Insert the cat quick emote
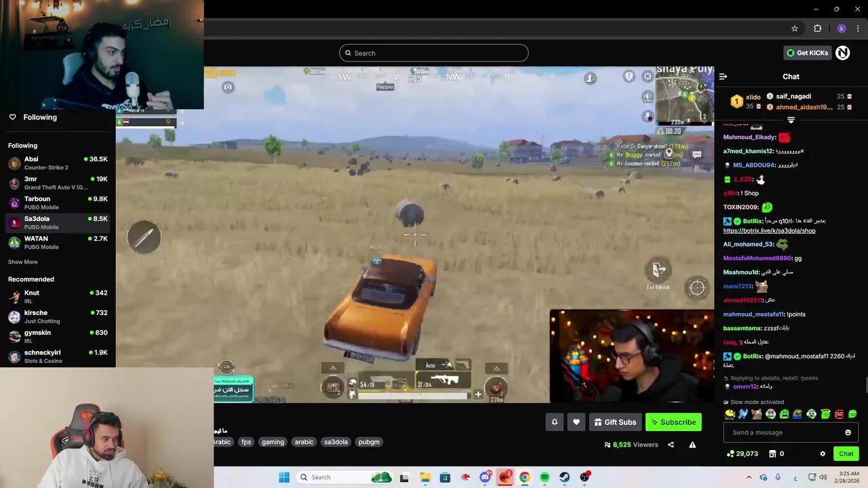The width and height of the screenshot is (868, 488). 757,414
